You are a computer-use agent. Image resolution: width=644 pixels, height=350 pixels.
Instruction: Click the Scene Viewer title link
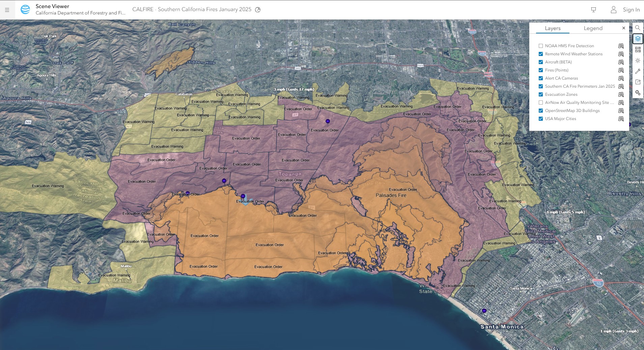52,6
